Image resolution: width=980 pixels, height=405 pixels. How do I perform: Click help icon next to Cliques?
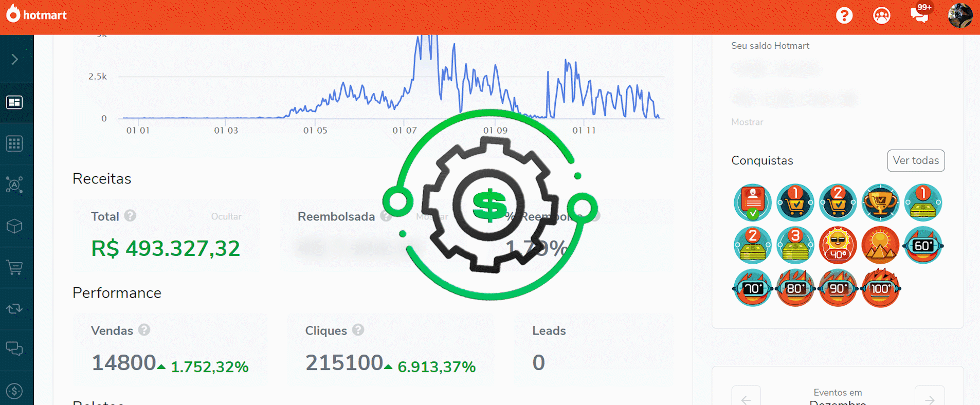click(x=358, y=330)
